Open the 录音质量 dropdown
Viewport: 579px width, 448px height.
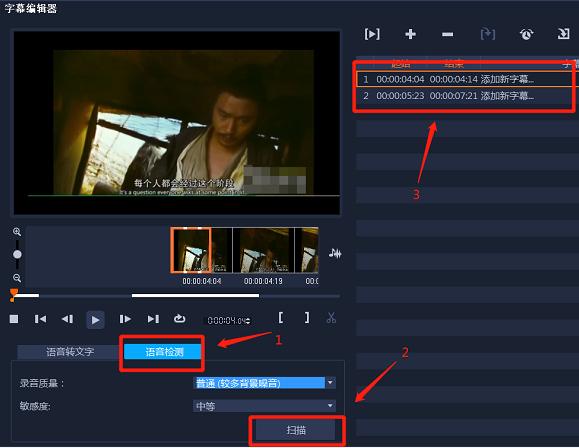click(264, 383)
